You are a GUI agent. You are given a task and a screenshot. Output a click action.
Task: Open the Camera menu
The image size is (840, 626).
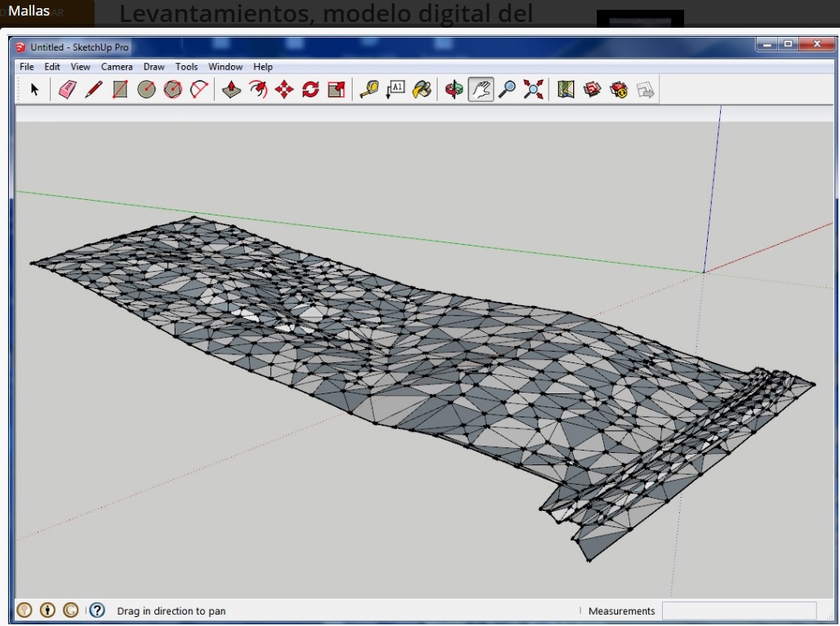coord(117,67)
